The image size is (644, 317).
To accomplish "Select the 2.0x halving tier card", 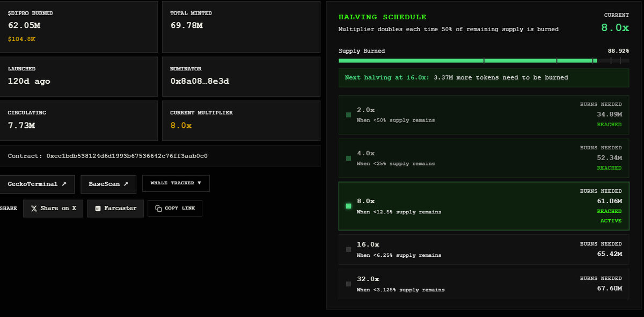I will 484,114.
